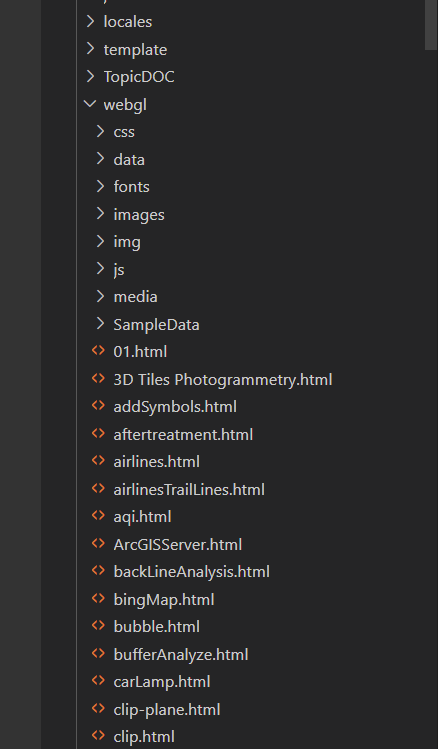Select airlinesTrailLines.html file

click(x=189, y=489)
